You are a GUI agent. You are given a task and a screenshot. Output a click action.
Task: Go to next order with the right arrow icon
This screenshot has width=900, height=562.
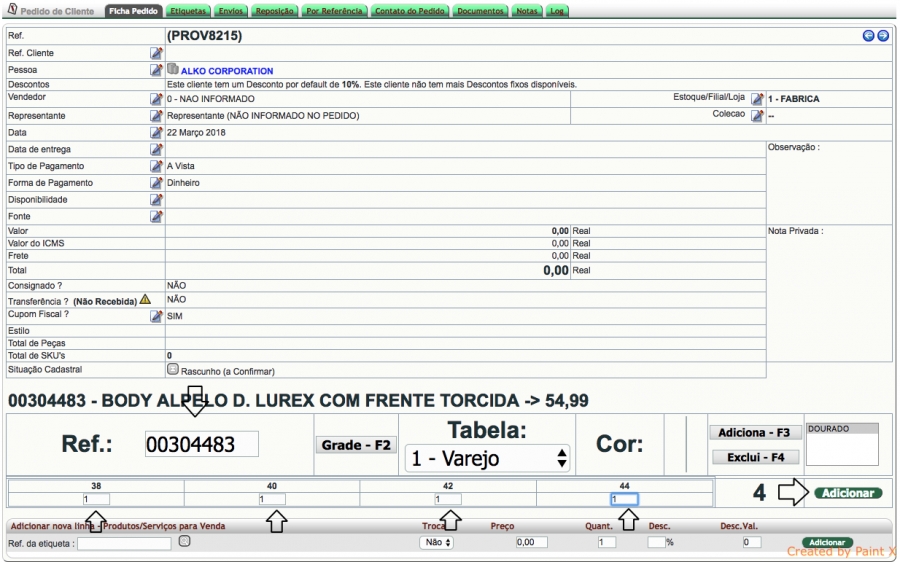(x=883, y=36)
